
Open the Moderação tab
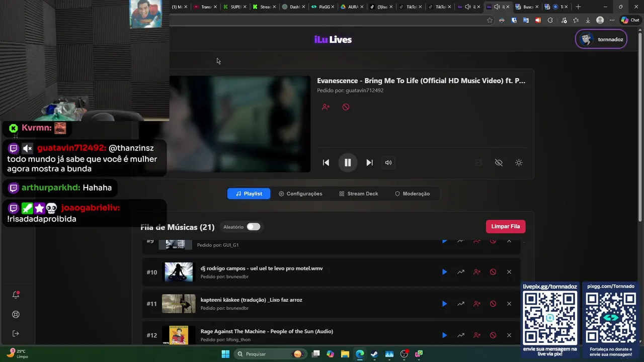[x=412, y=194]
